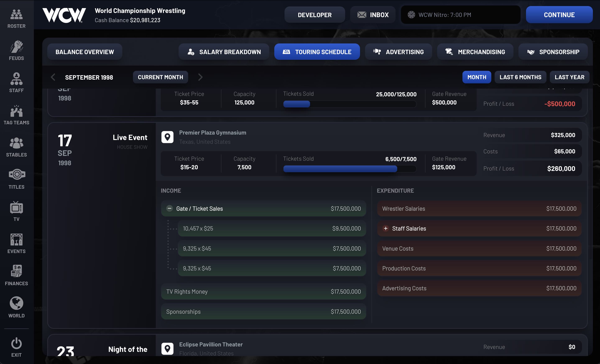Click the Continue button
This screenshot has height=364, width=600.
[x=559, y=15]
